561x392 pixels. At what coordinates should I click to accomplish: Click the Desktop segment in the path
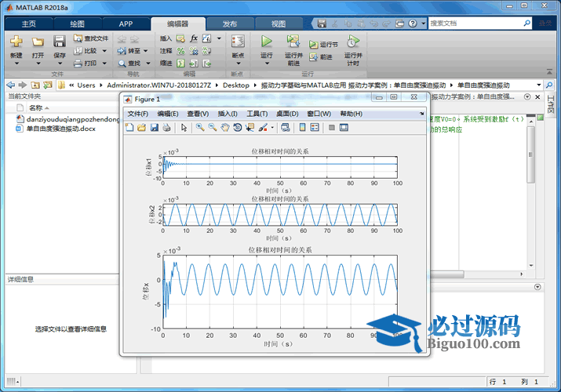236,85
